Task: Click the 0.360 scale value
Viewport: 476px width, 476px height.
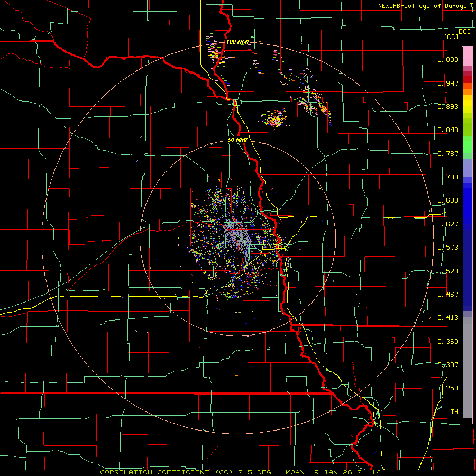Action: (448, 342)
